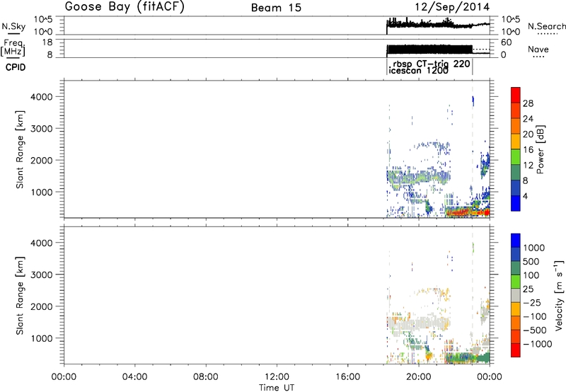Viewport: 566px width, 392px height.
Task: Click the 'N.Sky' legend label
Action: click(x=13, y=26)
